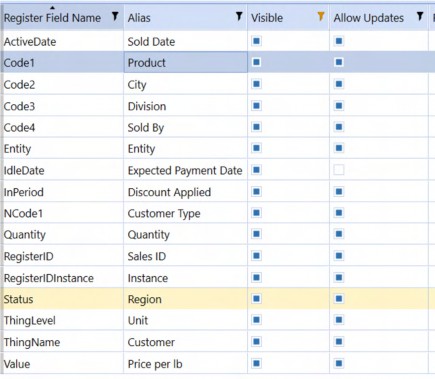Sort by Register Field Name header
This screenshot has height=379, width=435.
pos(52,18)
